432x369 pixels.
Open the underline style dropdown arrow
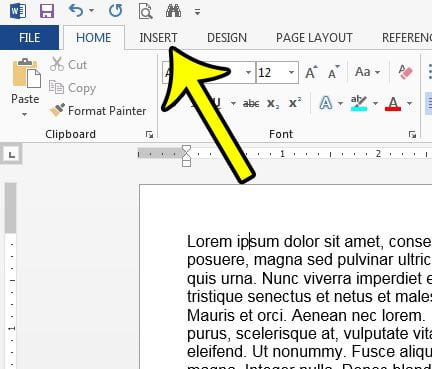pyautogui.click(x=233, y=104)
